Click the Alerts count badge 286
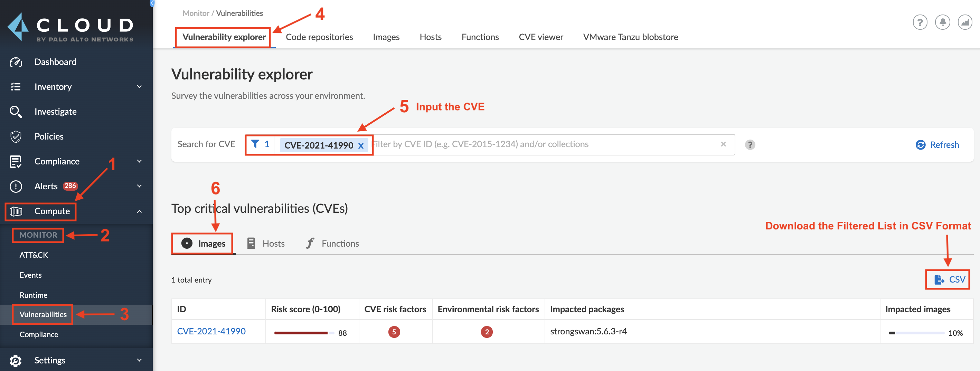This screenshot has height=371, width=980. 70,186
